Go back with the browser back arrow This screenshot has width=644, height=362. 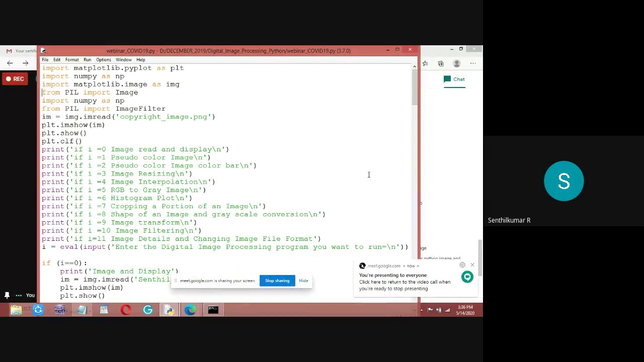(10, 63)
